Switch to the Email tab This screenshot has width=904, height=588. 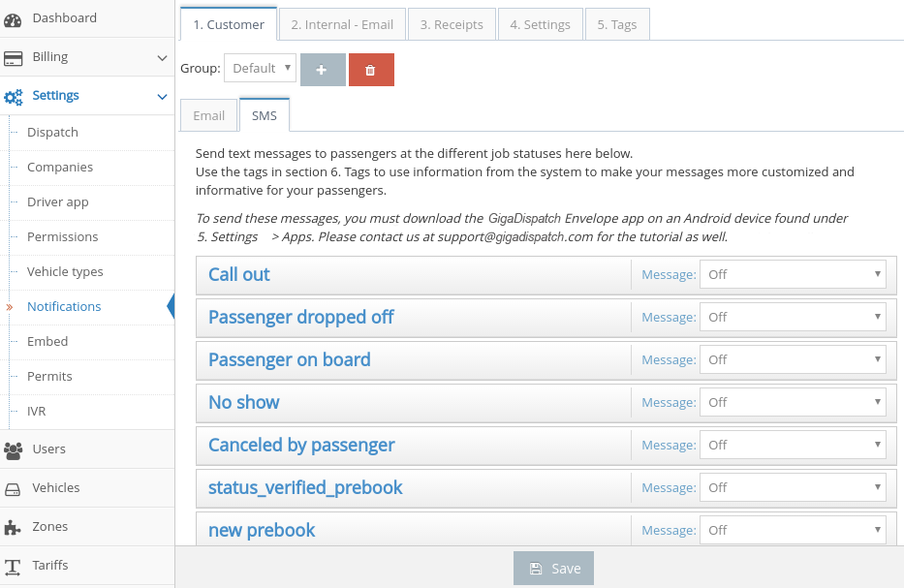click(209, 115)
